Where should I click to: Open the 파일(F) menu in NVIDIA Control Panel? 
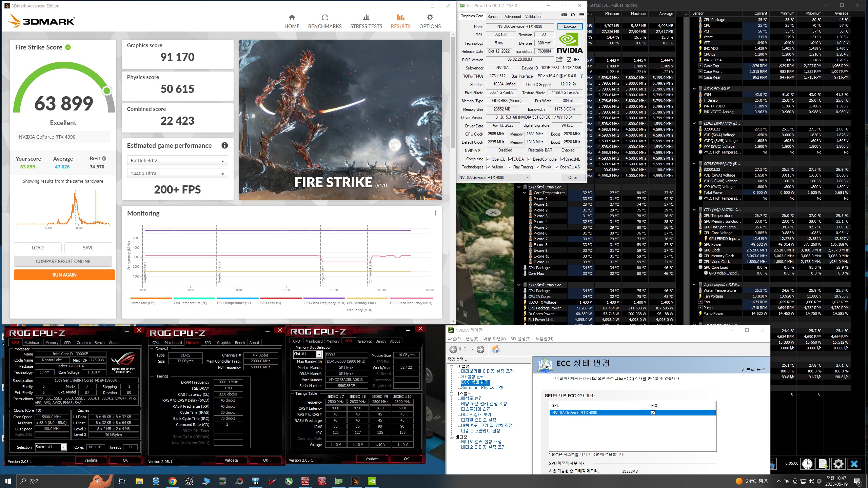tap(454, 339)
